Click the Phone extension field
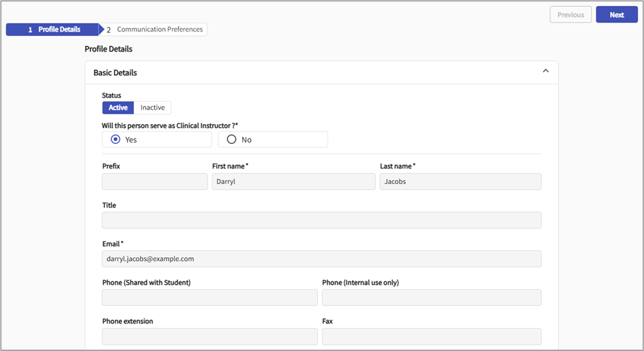 (x=209, y=336)
